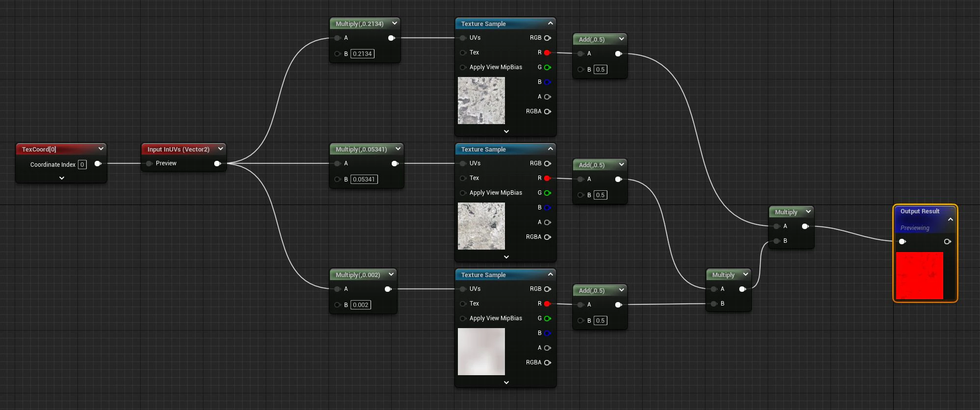Image resolution: width=980 pixels, height=410 pixels.
Task: Edit the B value 0.2134 field
Action: click(362, 54)
